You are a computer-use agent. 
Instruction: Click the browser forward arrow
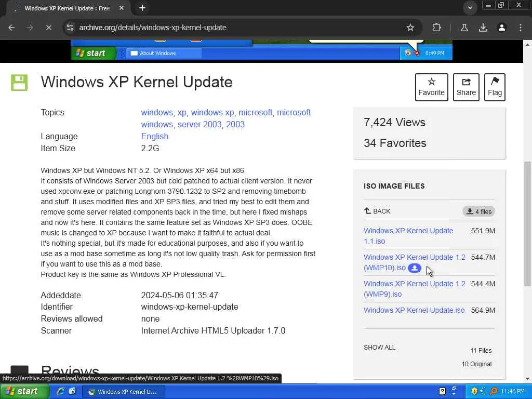[x=30, y=28]
